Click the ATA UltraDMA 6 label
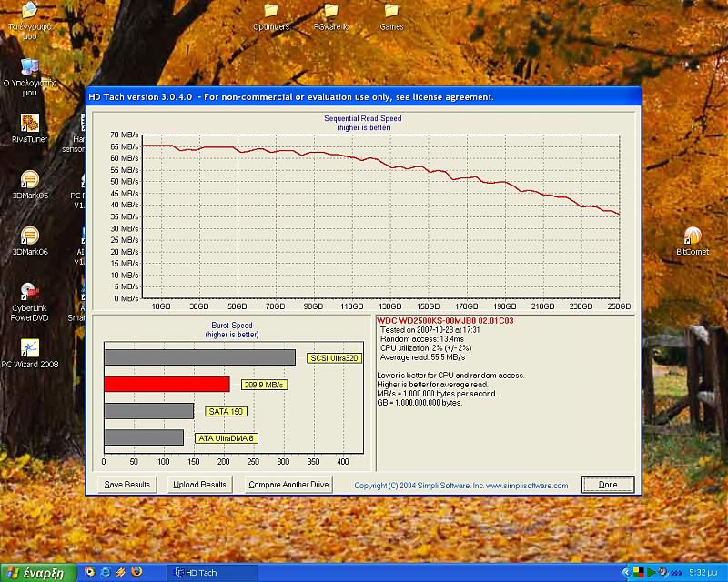This screenshot has height=582, width=728. tap(226, 438)
